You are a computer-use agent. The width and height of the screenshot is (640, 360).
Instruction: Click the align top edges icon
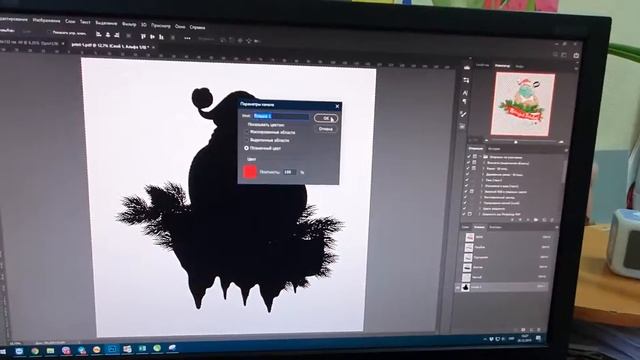point(143,36)
